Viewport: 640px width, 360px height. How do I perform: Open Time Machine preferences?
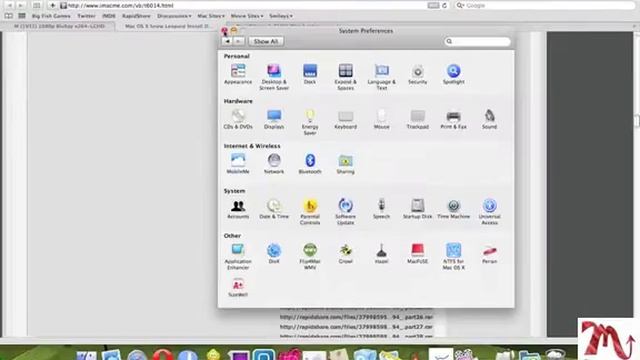tap(453, 209)
